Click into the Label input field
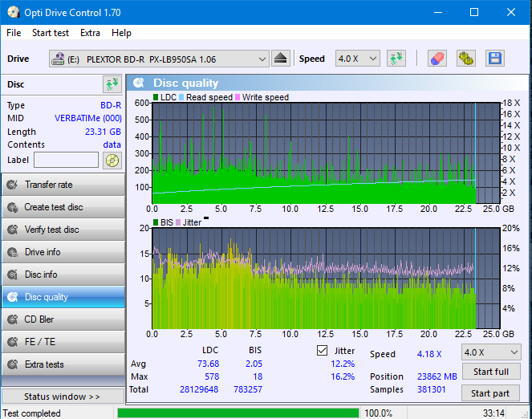The image size is (532, 419). pos(66,160)
